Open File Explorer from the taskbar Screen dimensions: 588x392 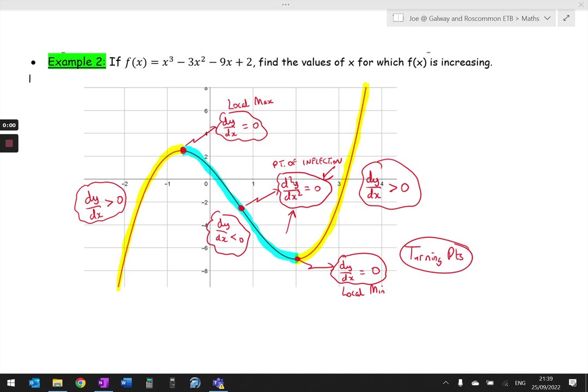57,383
